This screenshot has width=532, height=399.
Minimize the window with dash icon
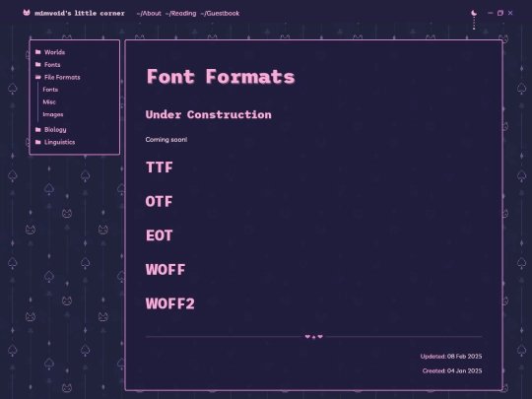tap(490, 13)
